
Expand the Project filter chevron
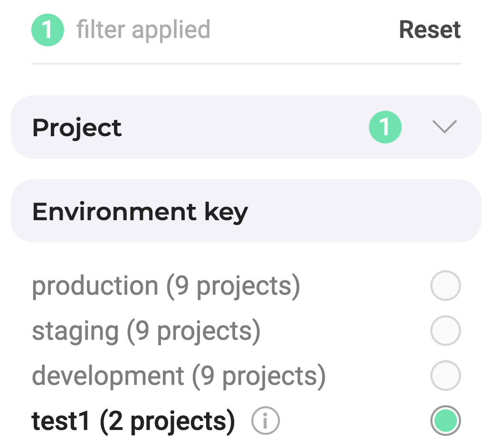click(445, 127)
